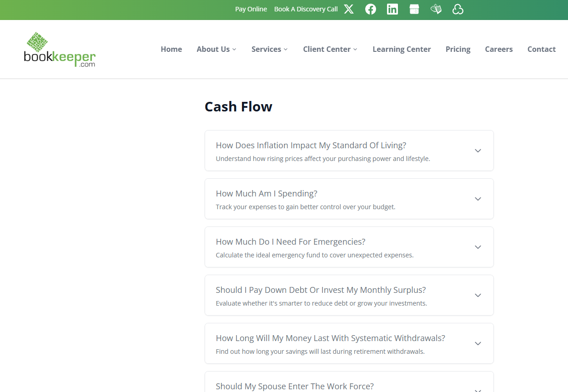This screenshot has height=392, width=568.
Task: Click the cloud knot icon in top bar
Action: coord(458,9)
